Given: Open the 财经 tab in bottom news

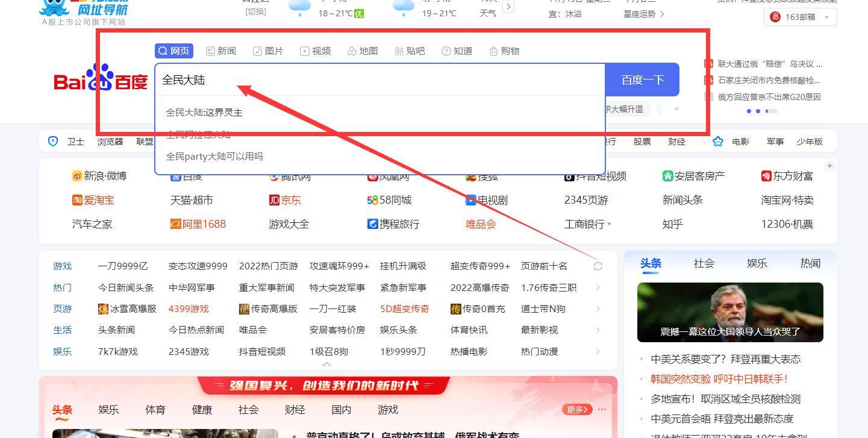Looking at the screenshot, I should click(x=295, y=410).
